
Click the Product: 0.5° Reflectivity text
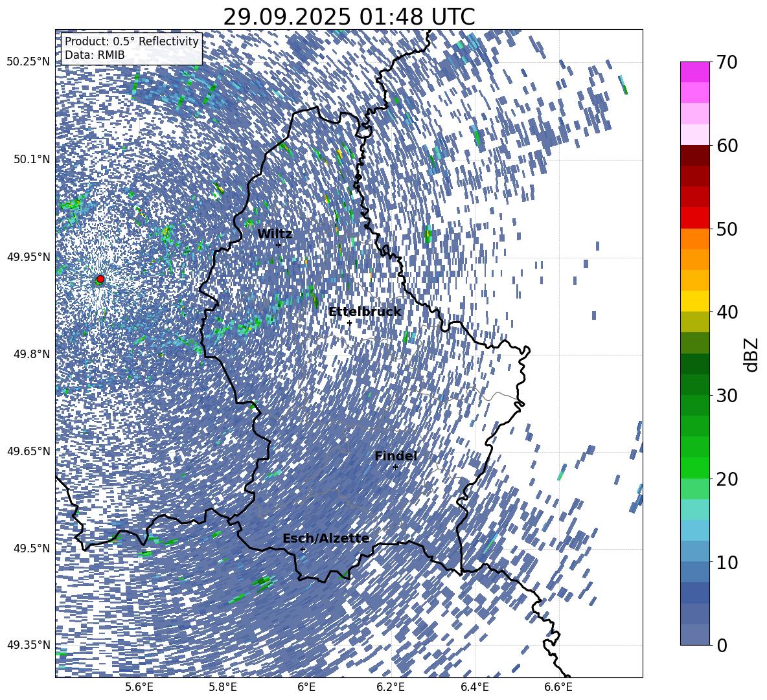(x=132, y=41)
